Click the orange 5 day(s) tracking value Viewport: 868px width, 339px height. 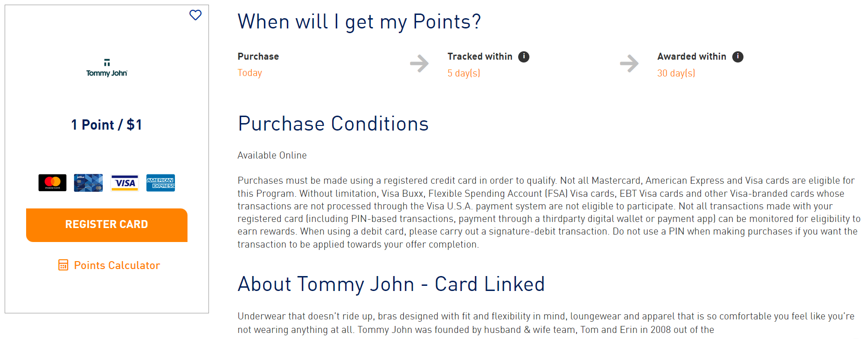(x=463, y=73)
